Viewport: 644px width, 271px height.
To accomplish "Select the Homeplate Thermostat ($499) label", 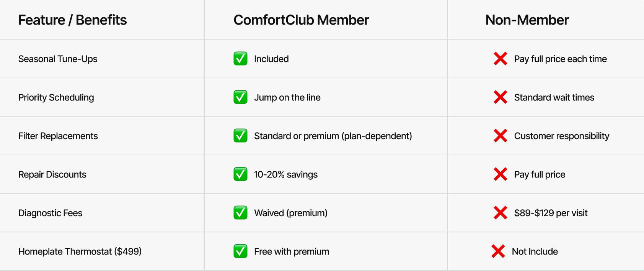I will [x=80, y=251].
